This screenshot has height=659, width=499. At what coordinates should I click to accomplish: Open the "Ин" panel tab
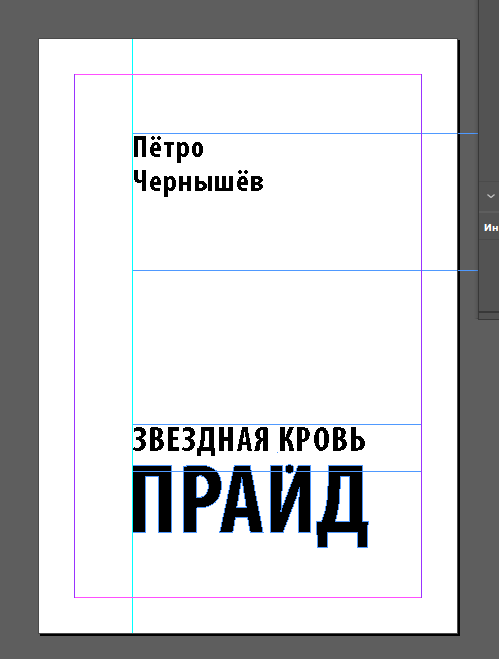(491, 228)
